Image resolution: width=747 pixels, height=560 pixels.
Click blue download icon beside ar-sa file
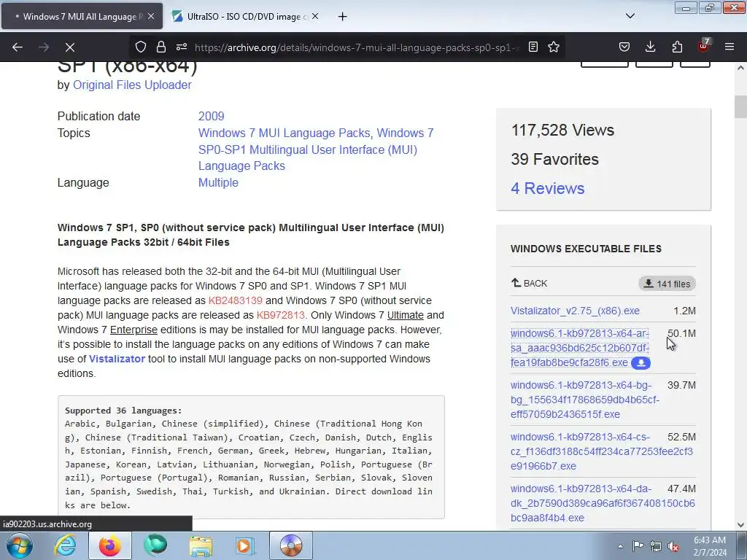[x=640, y=363]
